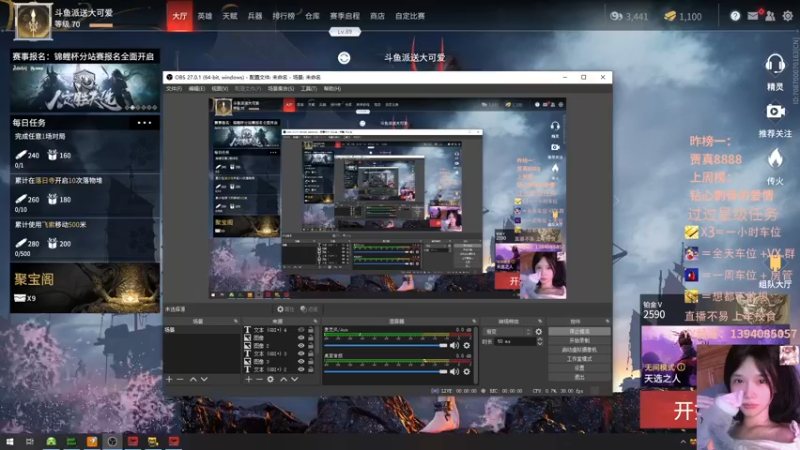800x450 pixels.
Task: Pop out the OBS audio mixer dock icon
Action: (x=474, y=321)
